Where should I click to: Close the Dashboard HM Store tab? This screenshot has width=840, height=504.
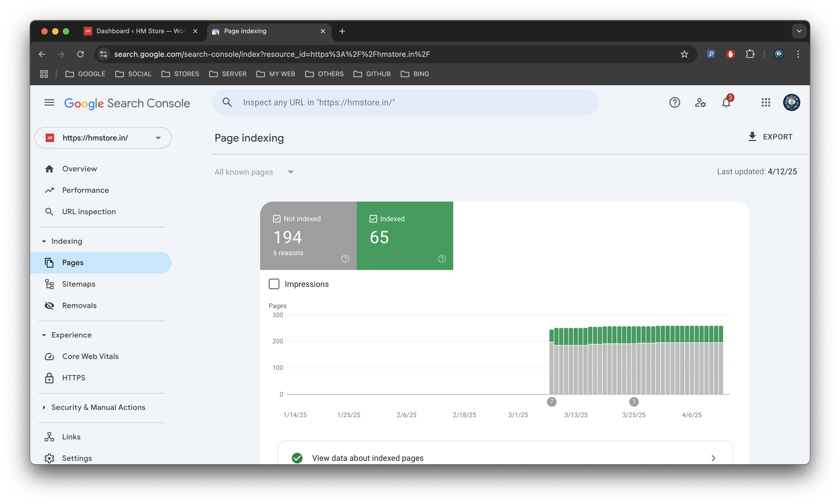[x=195, y=31]
